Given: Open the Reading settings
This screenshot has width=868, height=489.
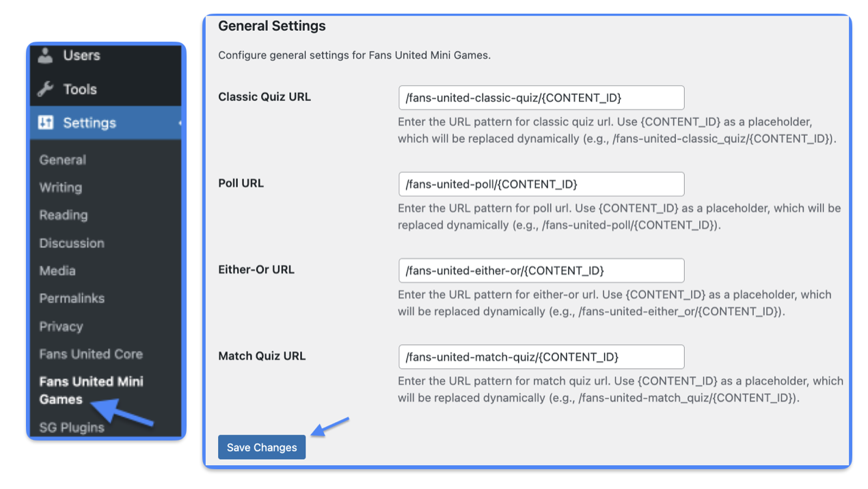Looking at the screenshot, I should (64, 215).
